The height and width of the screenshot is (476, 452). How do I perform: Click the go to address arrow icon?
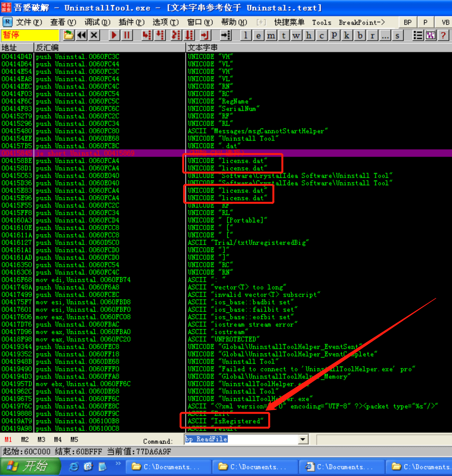pyautogui.click(x=226, y=35)
